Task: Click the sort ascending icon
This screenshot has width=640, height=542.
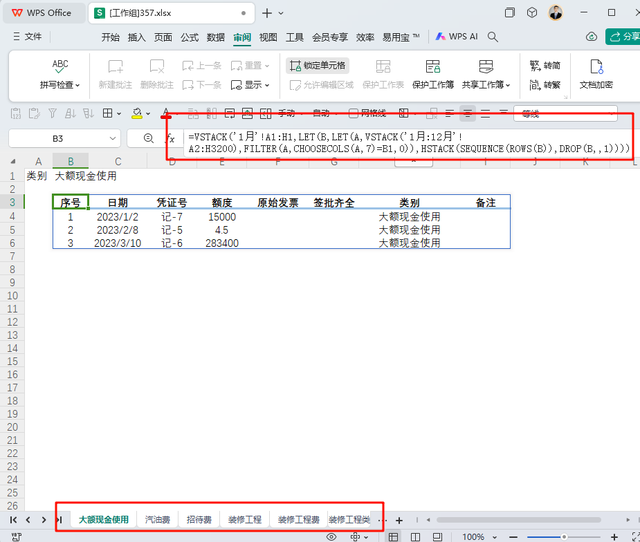Action: 70,113
